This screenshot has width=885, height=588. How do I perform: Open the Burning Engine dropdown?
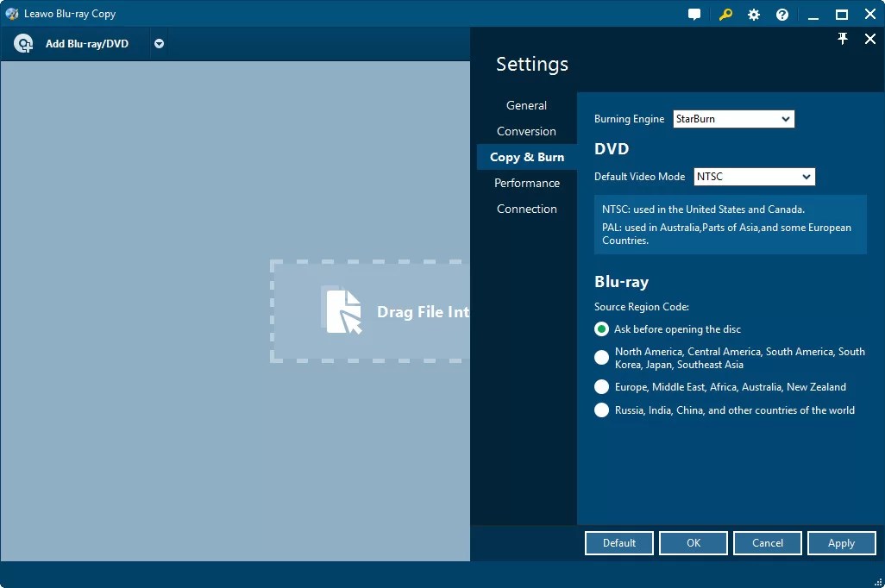pos(733,119)
